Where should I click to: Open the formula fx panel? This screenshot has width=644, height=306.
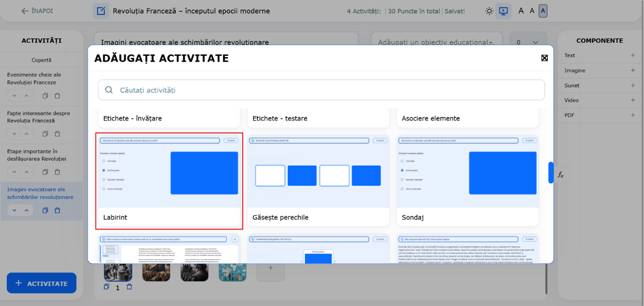click(561, 175)
